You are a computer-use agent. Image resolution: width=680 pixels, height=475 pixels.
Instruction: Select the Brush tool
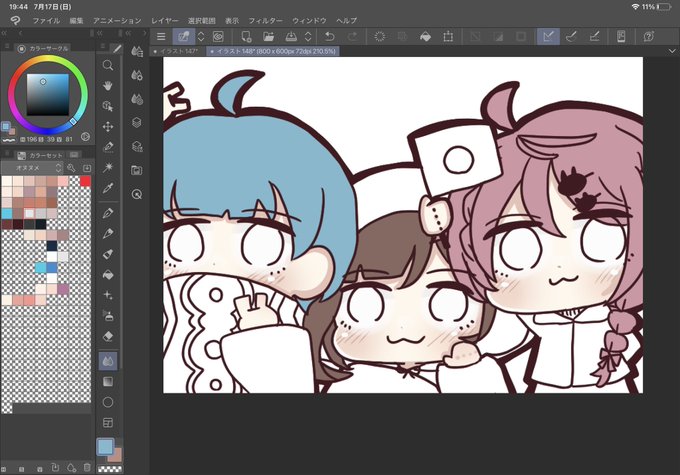108,254
